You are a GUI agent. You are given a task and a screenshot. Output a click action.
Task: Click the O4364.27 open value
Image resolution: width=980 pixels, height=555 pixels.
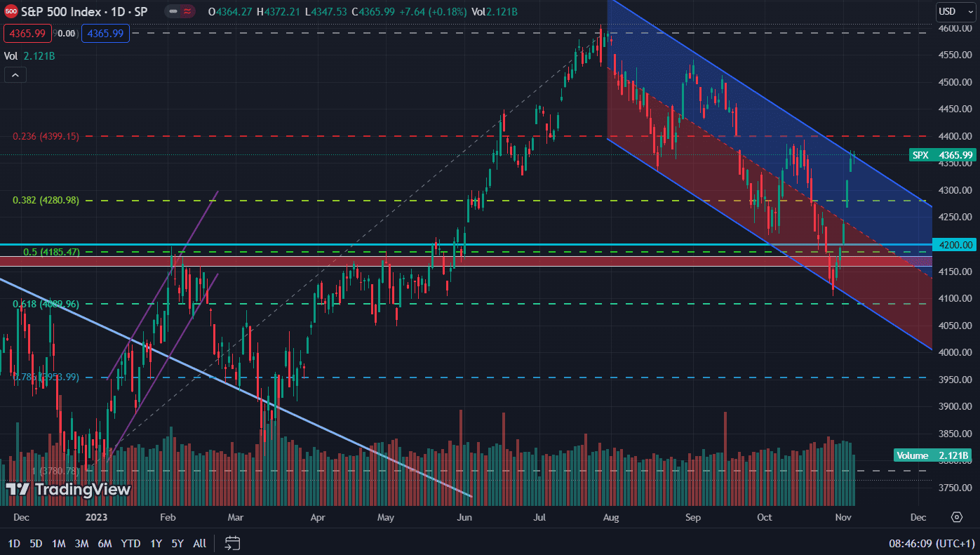coord(231,11)
